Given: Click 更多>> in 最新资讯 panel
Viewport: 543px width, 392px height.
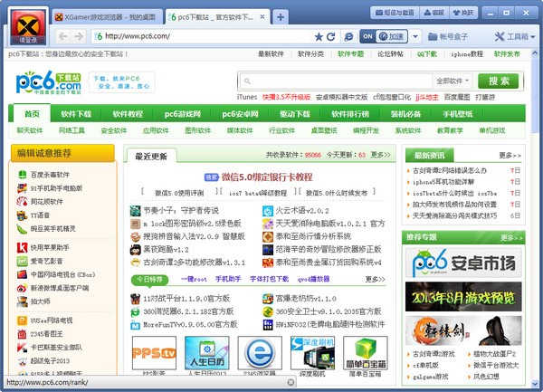Looking at the screenshot, I should click(x=510, y=156).
